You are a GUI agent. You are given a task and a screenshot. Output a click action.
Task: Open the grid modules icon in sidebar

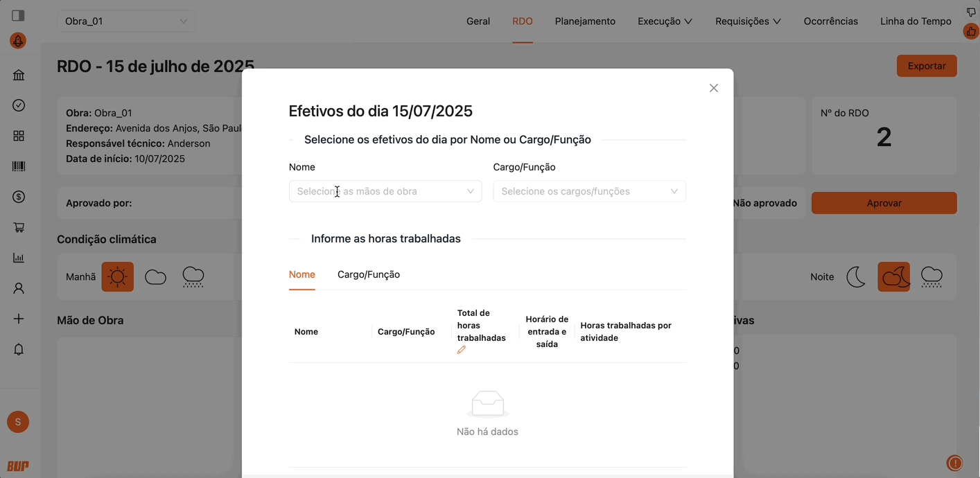tap(18, 135)
